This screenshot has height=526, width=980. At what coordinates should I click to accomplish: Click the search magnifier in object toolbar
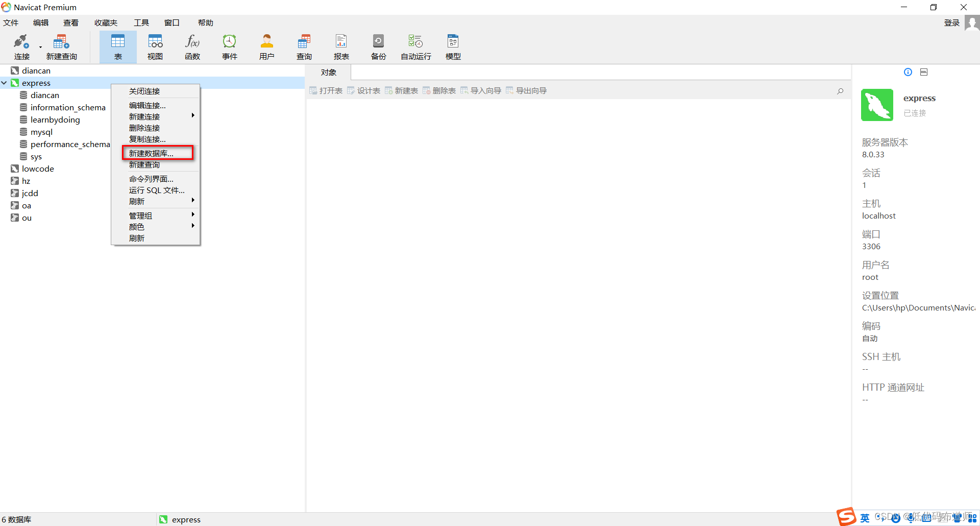(x=840, y=91)
